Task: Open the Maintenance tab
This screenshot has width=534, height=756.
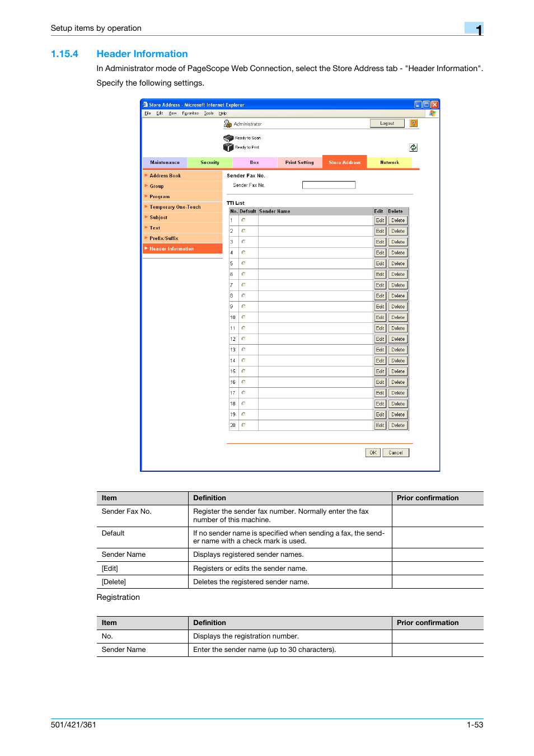Action: [x=165, y=162]
